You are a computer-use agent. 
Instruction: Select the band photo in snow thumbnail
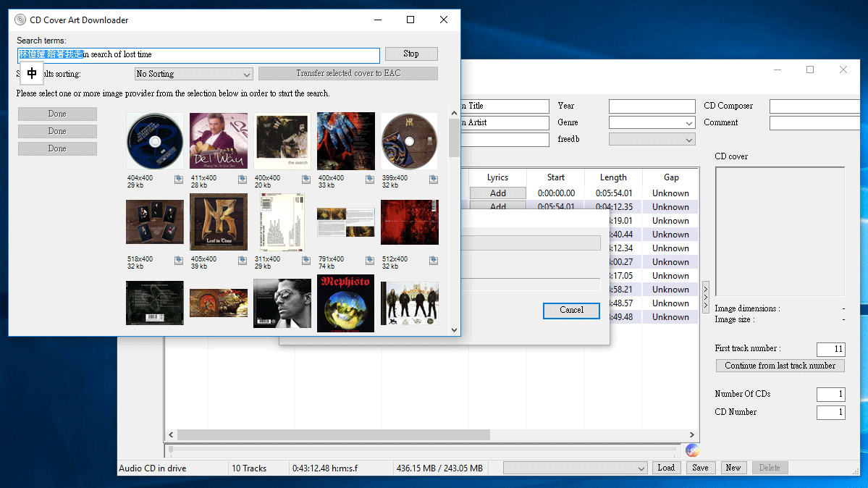pyautogui.click(x=410, y=303)
